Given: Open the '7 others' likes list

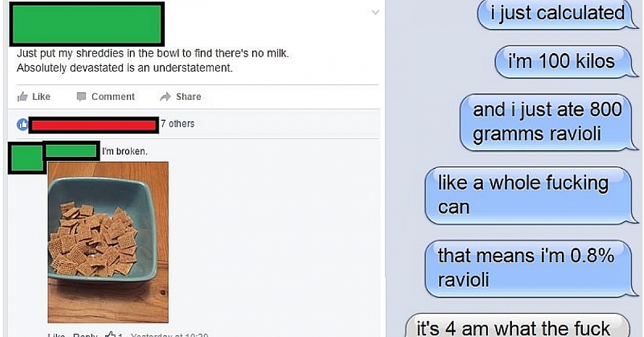Looking at the screenshot, I should 178,124.
